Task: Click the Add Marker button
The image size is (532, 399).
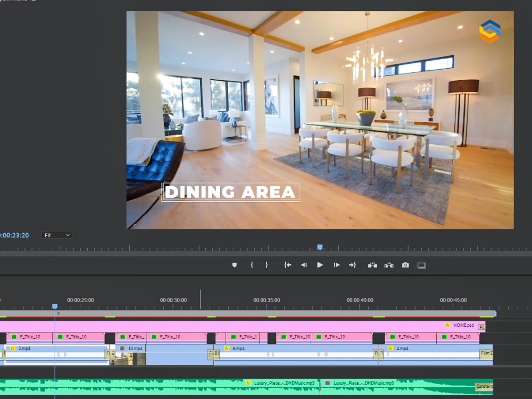Action: 234,265
